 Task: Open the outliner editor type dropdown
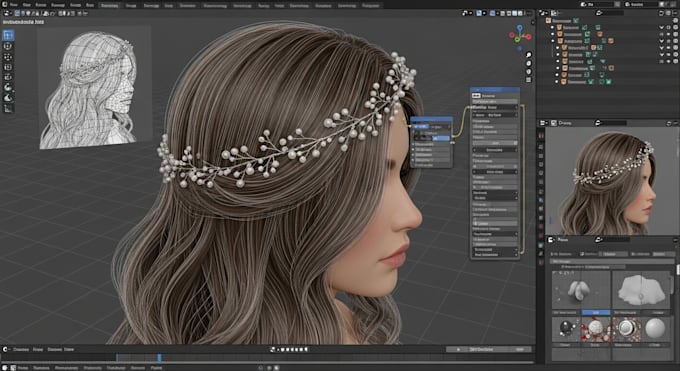[x=543, y=13]
